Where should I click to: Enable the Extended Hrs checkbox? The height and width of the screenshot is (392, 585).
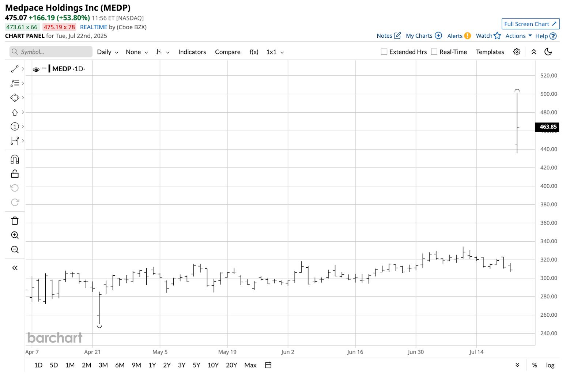tap(384, 52)
